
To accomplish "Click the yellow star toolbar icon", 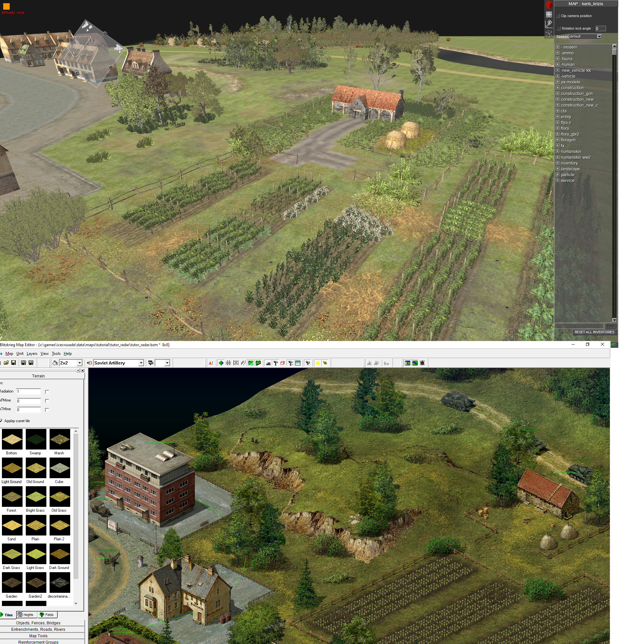I will (318, 363).
